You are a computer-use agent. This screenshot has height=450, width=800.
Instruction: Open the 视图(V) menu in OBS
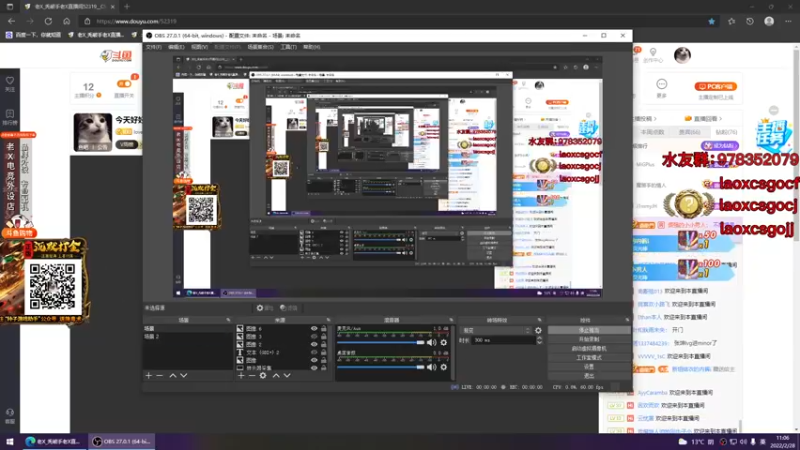coord(199,47)
